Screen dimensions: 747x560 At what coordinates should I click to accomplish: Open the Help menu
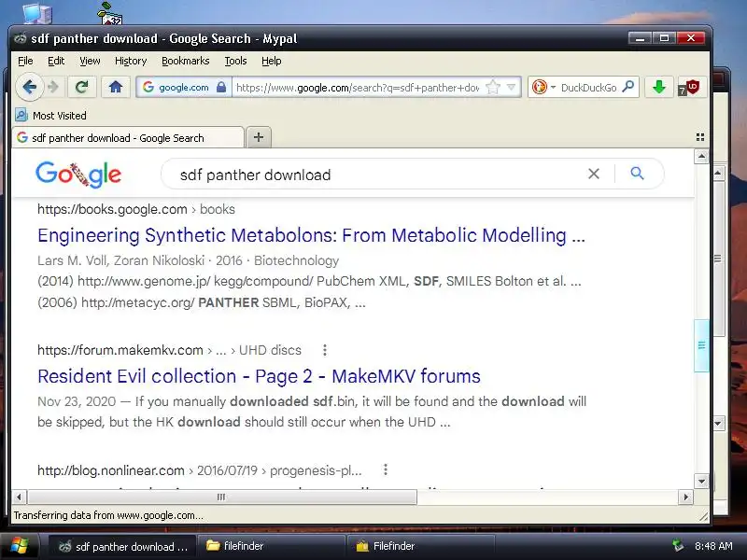pyautogui.click(x=271, y=61)
